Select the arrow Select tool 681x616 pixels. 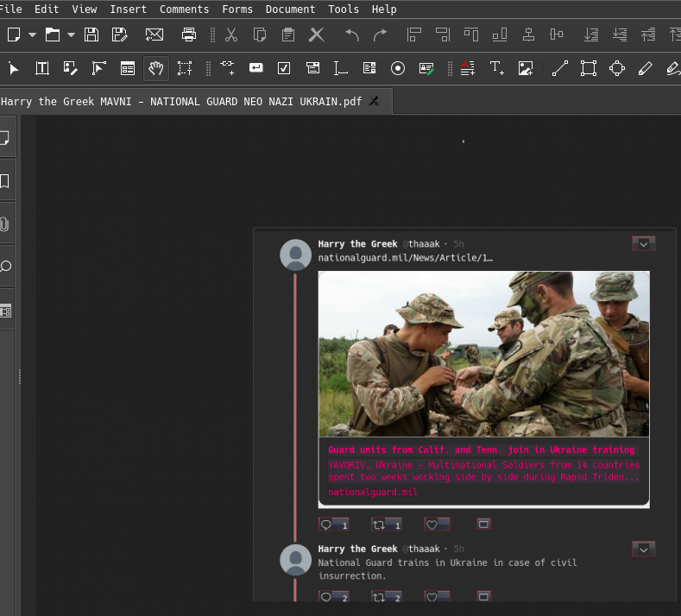(14, 68)
